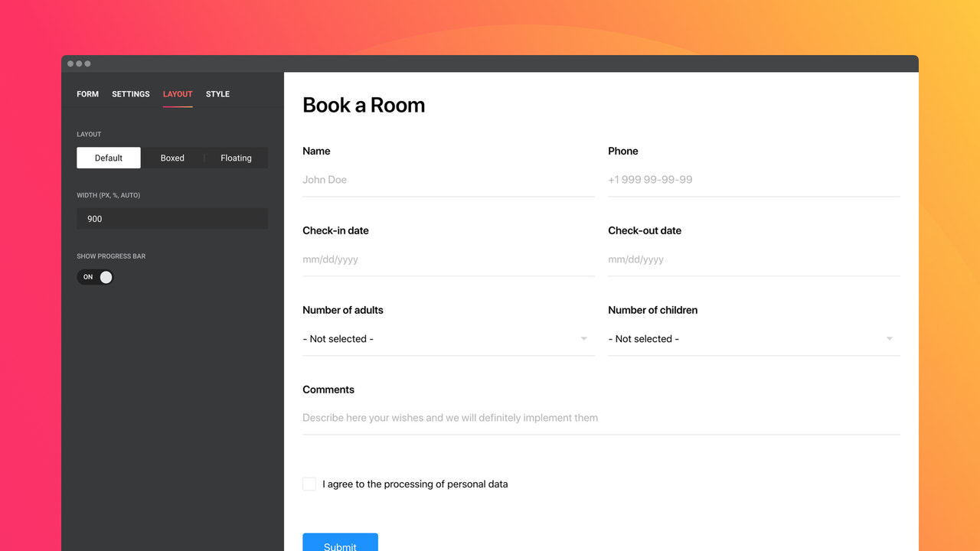Open the Number of adults dropdown chevron

pos(583,337)
